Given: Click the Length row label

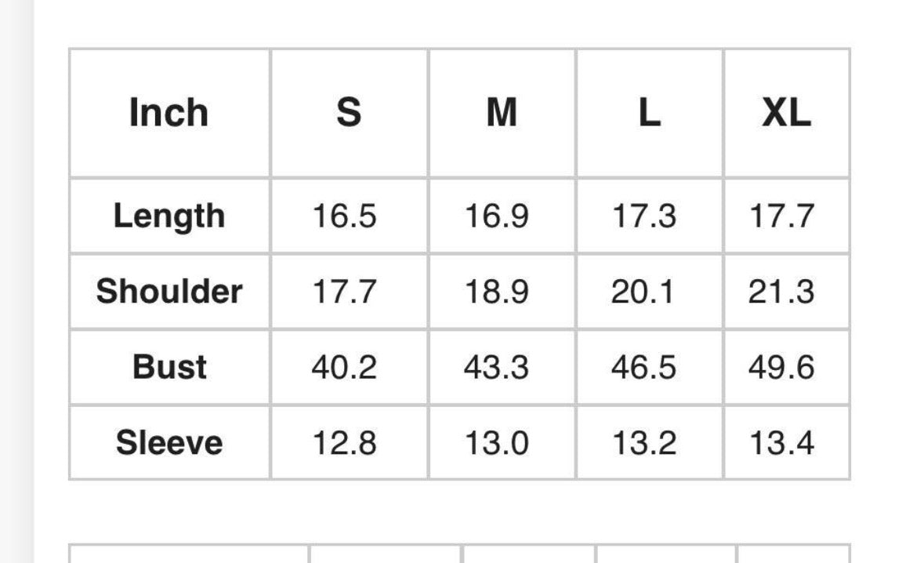Looking at the screenshot, I should tap(169, 216).
